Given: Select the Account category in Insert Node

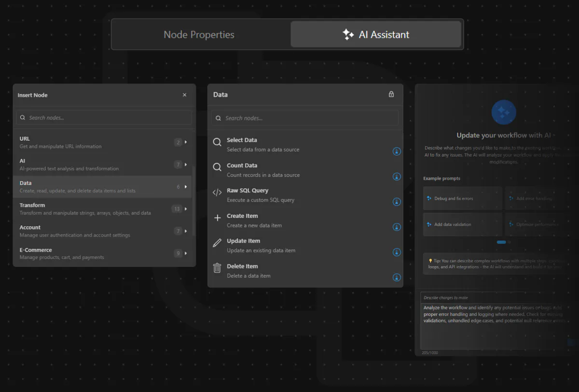Looking at the screenshot, I should tap(102, 231).
